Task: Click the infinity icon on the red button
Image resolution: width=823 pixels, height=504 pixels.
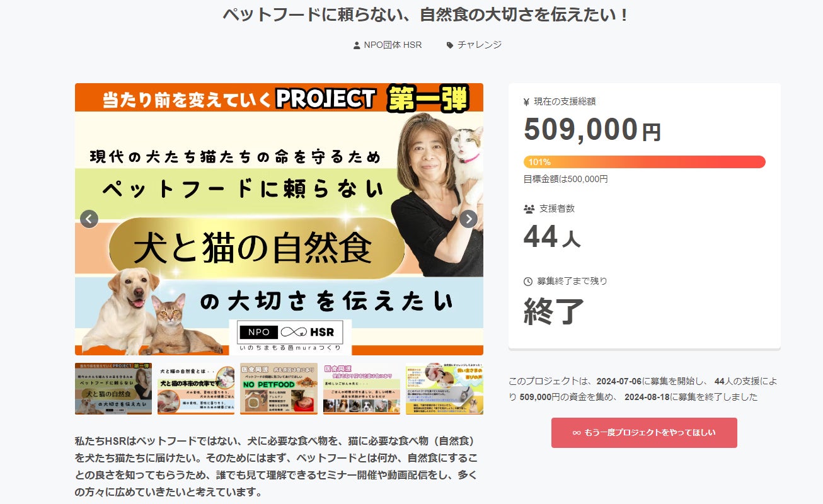Action: click(576, 433)
